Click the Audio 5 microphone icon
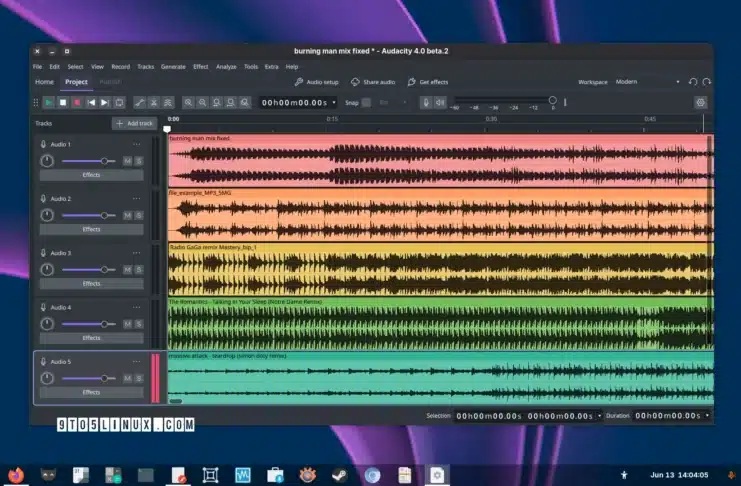Viewport: 741px width, 486px height. 43,362
